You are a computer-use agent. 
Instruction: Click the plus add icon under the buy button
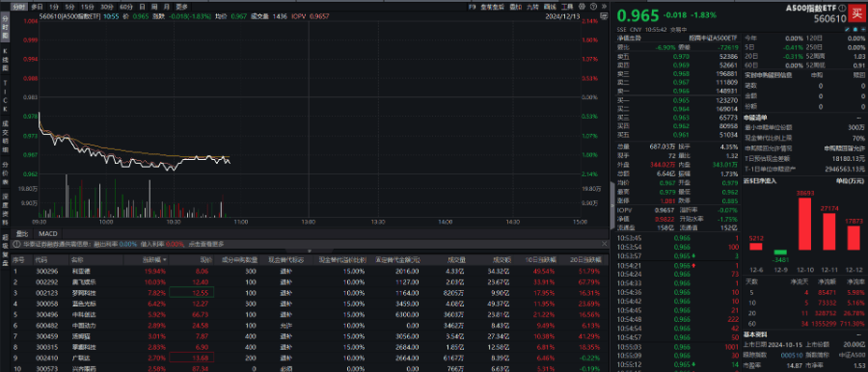coord(863,29)
